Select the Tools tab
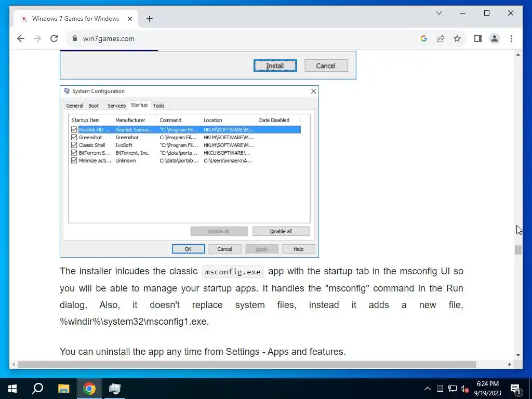The height and width of the screenshot is (399, 532). [158, 105]
